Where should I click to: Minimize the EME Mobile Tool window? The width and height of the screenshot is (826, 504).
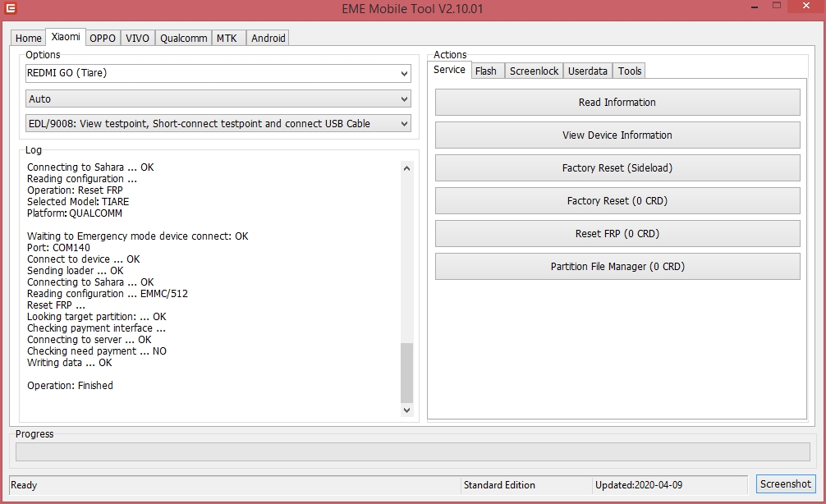(755, 7)
